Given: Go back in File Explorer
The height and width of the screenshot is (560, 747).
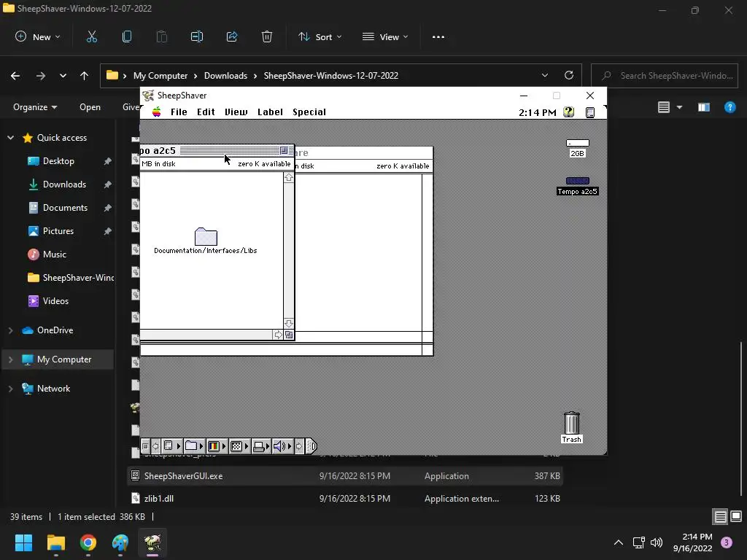Looking at the screenshot, I should pos(15,76).
